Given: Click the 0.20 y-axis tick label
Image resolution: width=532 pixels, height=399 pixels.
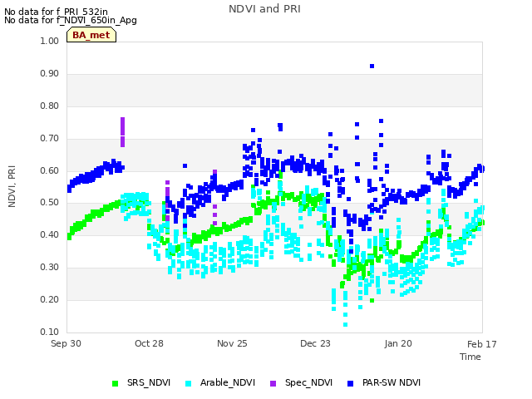Looking at the screenshot, I should point(50,299).
